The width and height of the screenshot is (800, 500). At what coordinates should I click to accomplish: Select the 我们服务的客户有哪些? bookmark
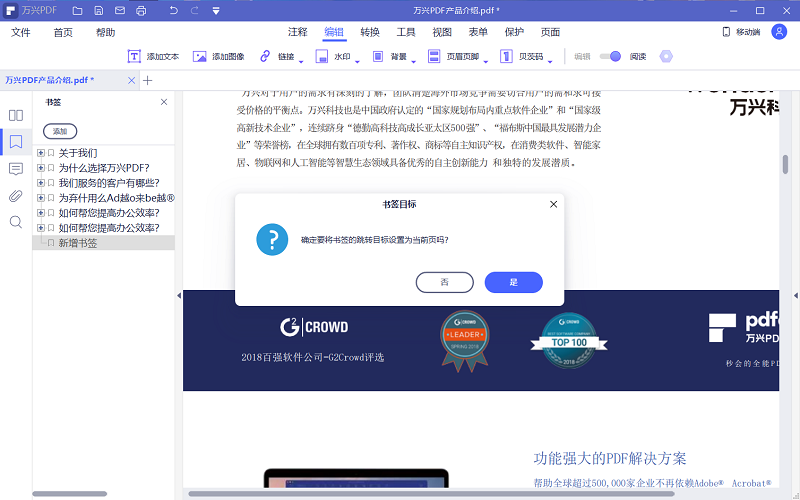[x=109, y=183]
